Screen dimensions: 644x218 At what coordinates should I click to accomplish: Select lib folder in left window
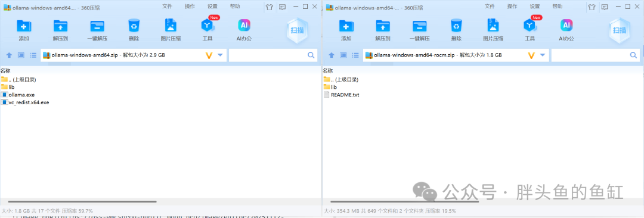[8, 87]
